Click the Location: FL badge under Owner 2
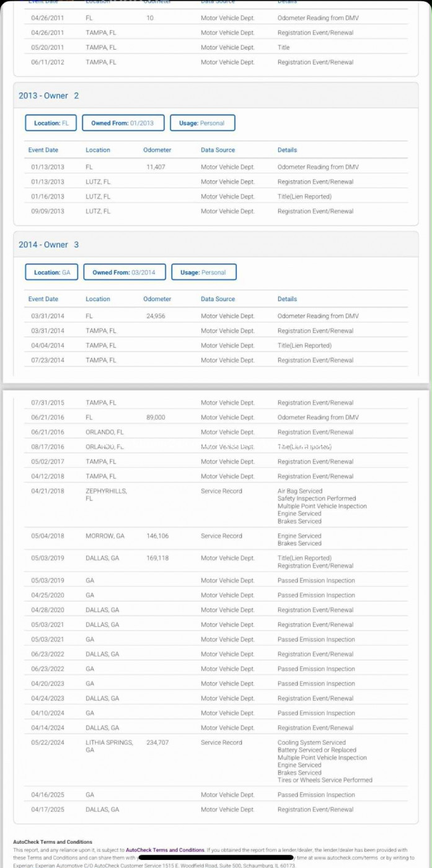The height and width of the screenshot is (868, 432). [51, 123]
